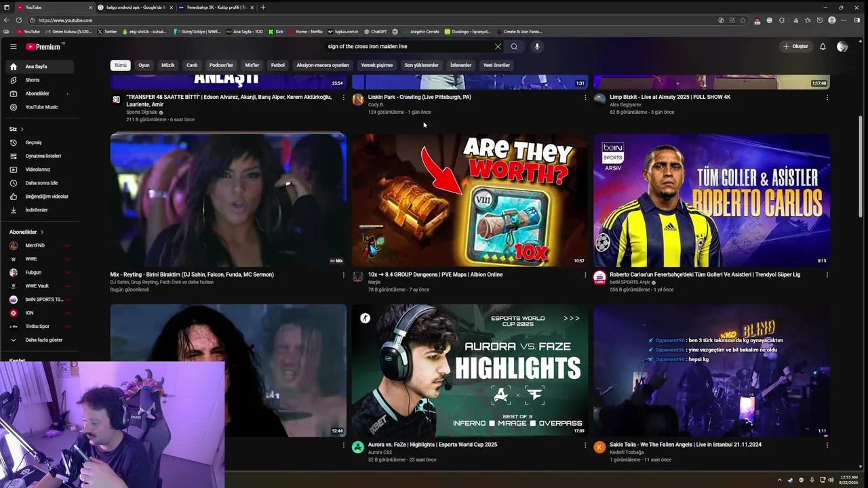Open options for Sakis Tolis video
868x488 pixels.
tap(827, 445)
